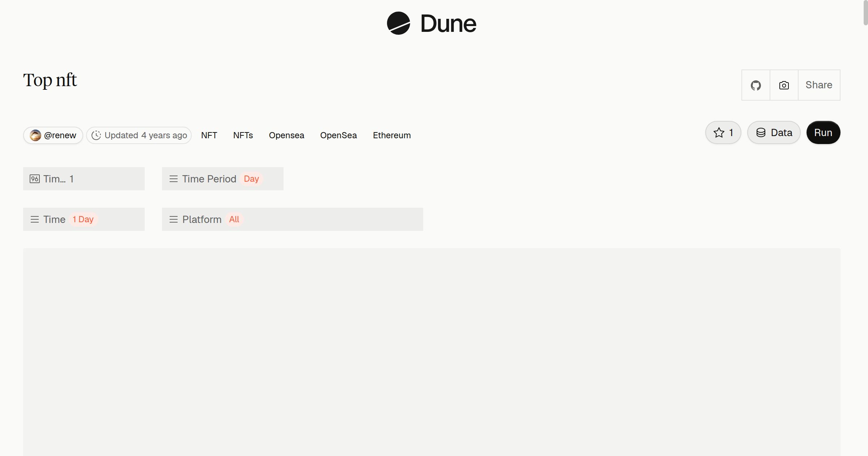Click the Day value badge

(251, 179)
